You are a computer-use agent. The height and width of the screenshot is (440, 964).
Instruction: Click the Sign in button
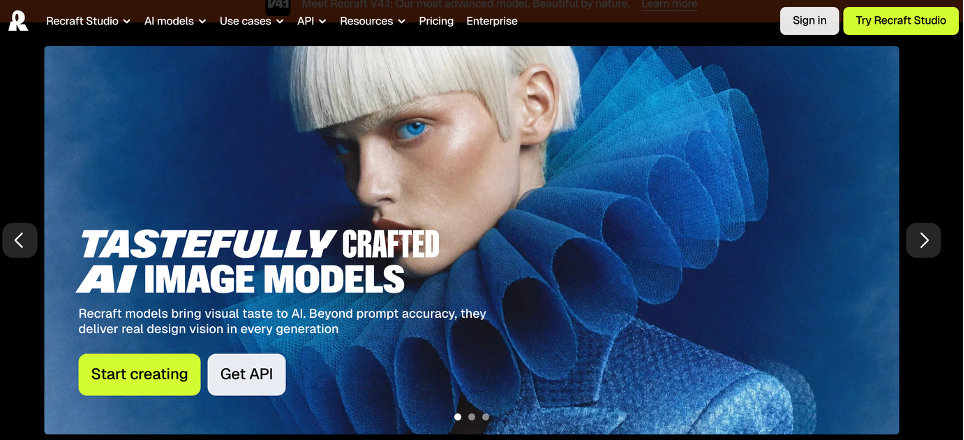pos(809,21)
